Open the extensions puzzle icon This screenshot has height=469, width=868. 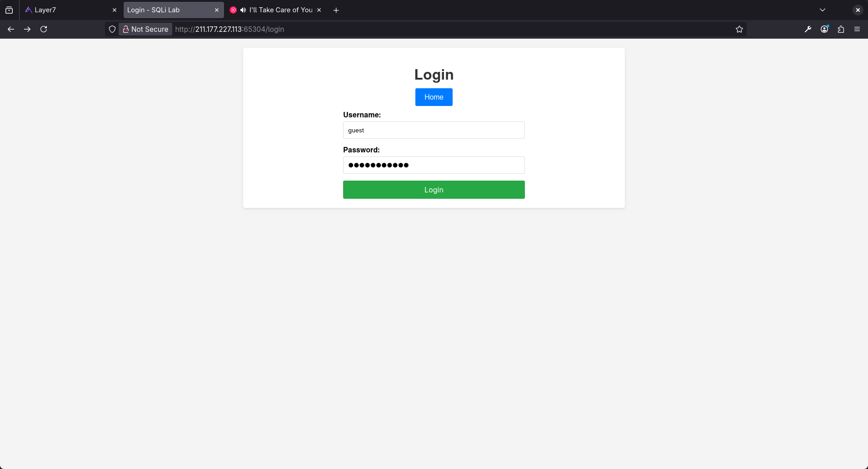point(841,29)
